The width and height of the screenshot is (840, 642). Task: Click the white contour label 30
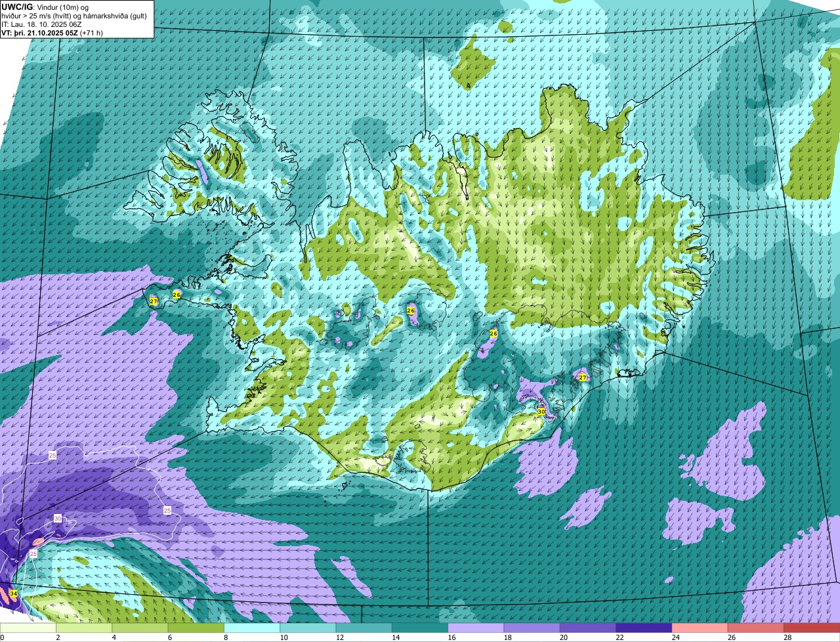pyautogui.click(x=58, y=519)
